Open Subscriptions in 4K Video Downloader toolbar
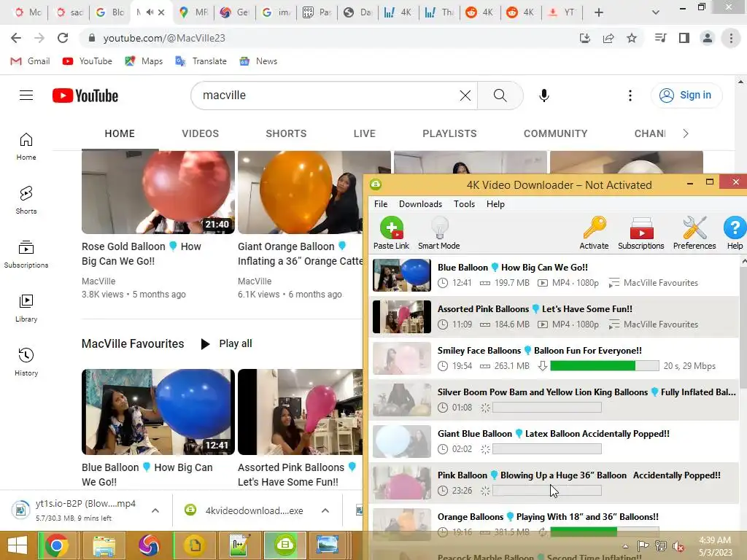 point(640,233)
